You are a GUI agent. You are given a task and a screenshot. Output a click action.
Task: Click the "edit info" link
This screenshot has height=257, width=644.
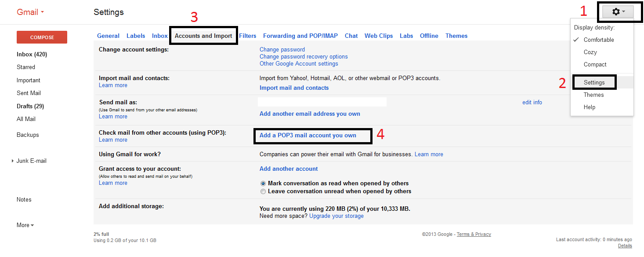532,102
